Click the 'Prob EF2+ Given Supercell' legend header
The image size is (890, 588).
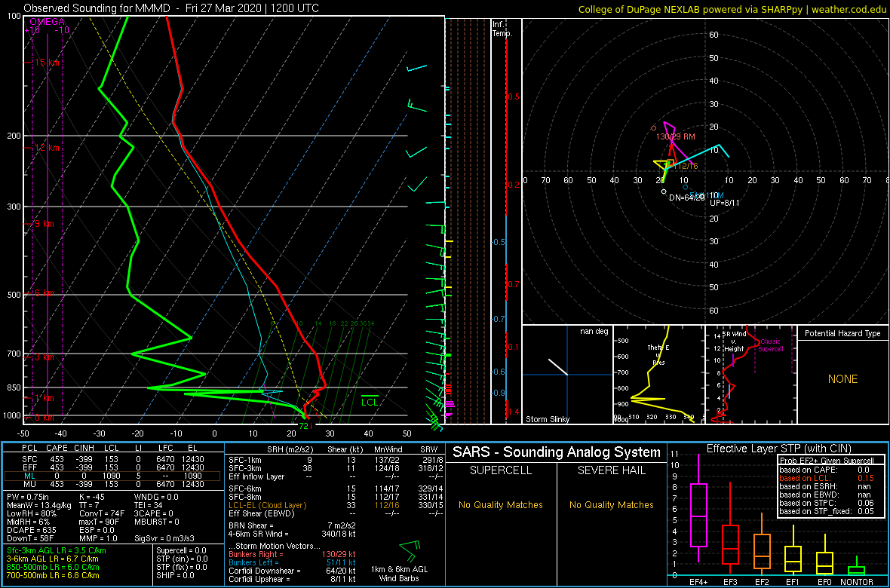point(827,461)
